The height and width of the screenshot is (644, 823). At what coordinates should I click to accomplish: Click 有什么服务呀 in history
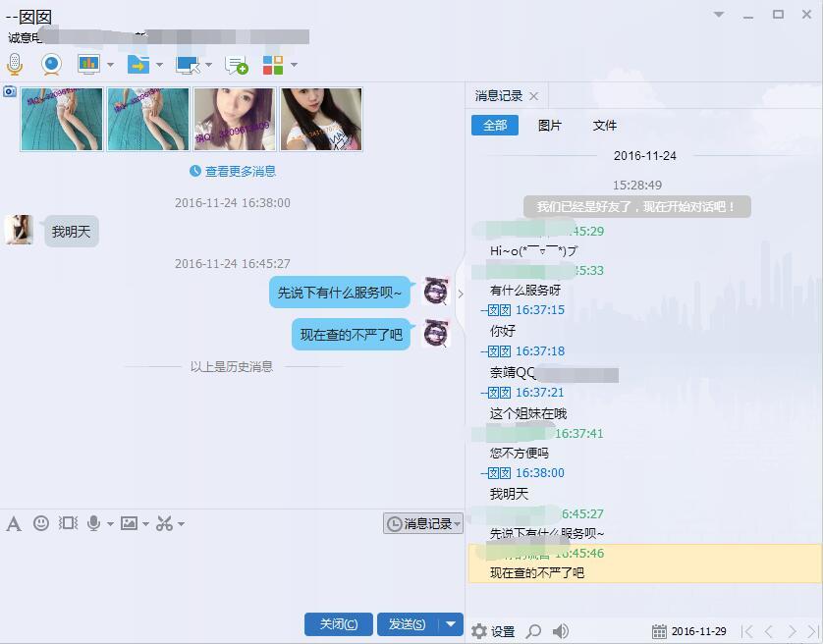pyautogui.click(x=525, y=291)
